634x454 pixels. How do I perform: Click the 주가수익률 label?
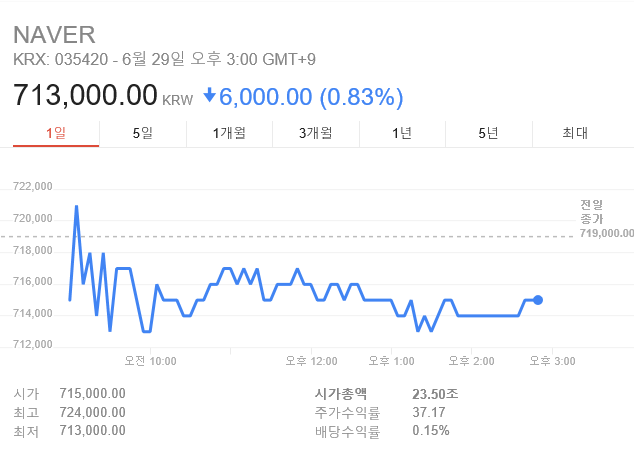348,413
